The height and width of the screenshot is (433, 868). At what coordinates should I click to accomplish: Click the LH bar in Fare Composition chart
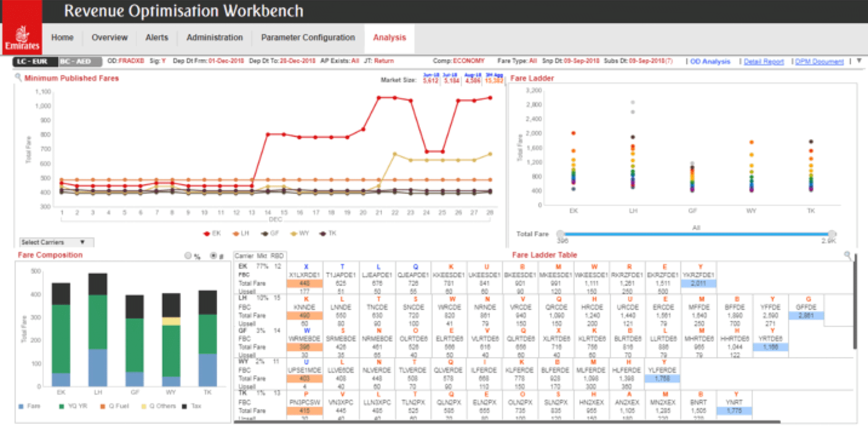pyautogui.click(x=98, y=329)
